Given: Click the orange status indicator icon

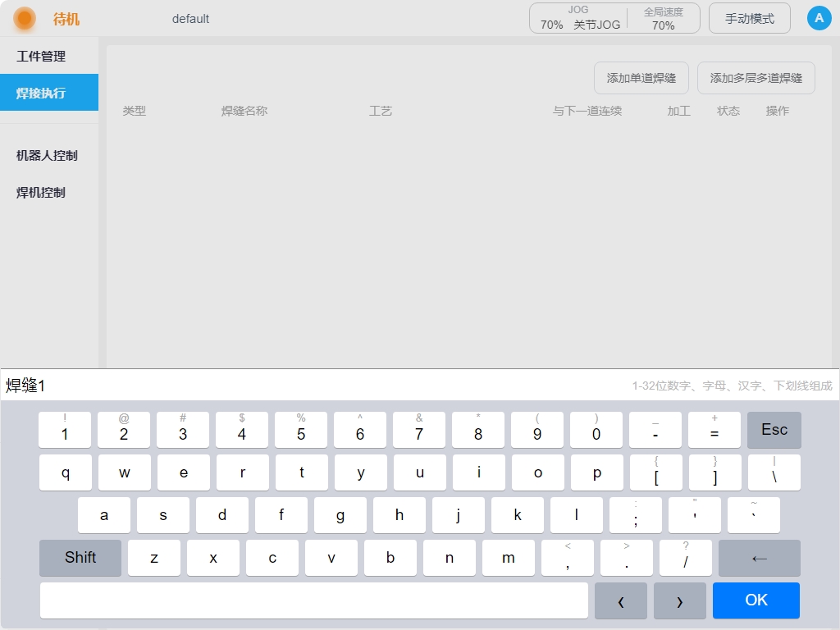Looking at the screenshot, I should click(25, 18).
